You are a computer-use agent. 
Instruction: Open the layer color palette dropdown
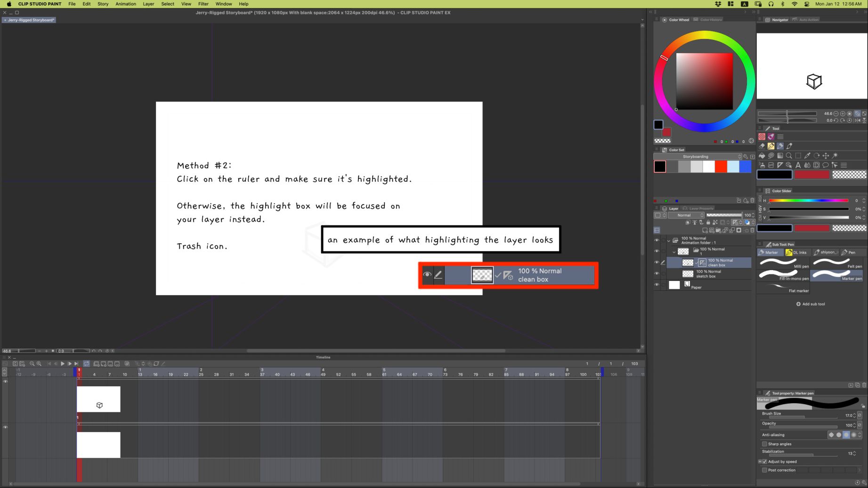[660, 215]
